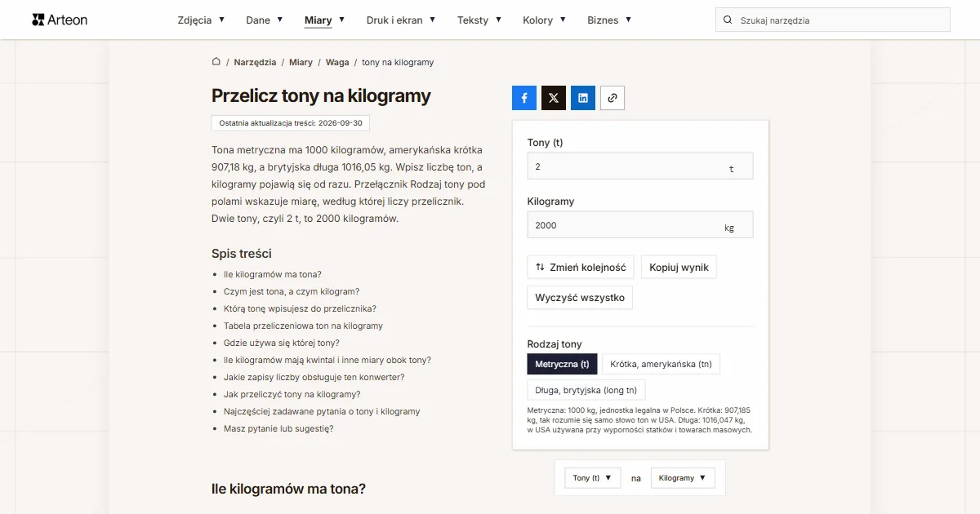Screen dimensions: 980x514
Task: Jump to Ile kilogramów ma tona?
Action: point(273,274)
